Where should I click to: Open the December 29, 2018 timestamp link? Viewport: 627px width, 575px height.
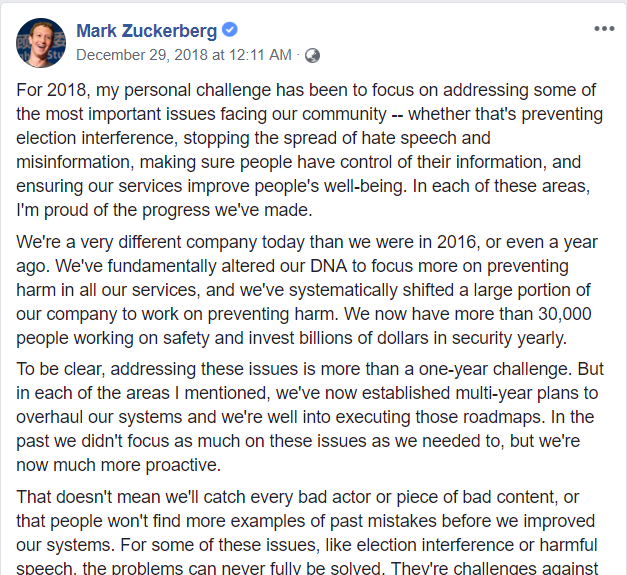184,55
